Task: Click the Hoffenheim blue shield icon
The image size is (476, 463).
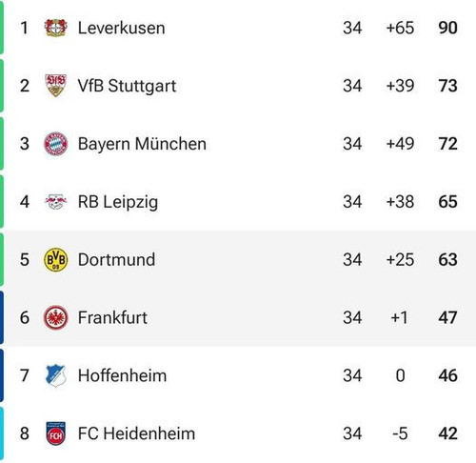Action: [55, 375]
